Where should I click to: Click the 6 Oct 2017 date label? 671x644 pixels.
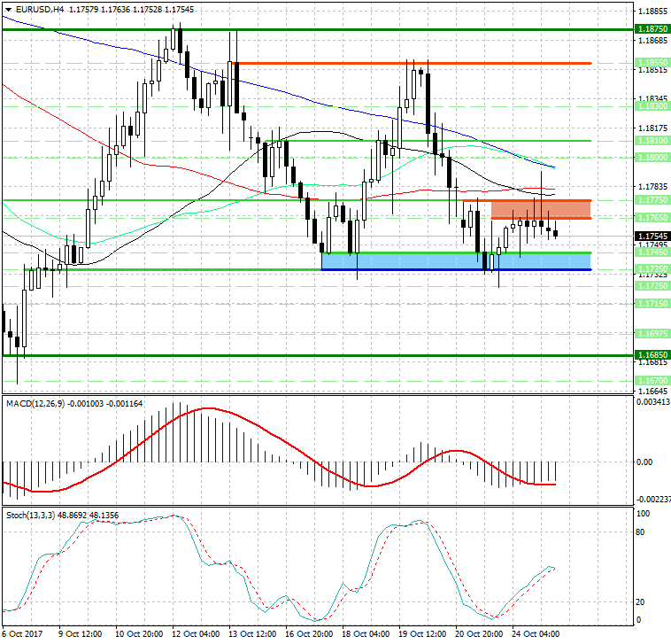coord(21,634)
